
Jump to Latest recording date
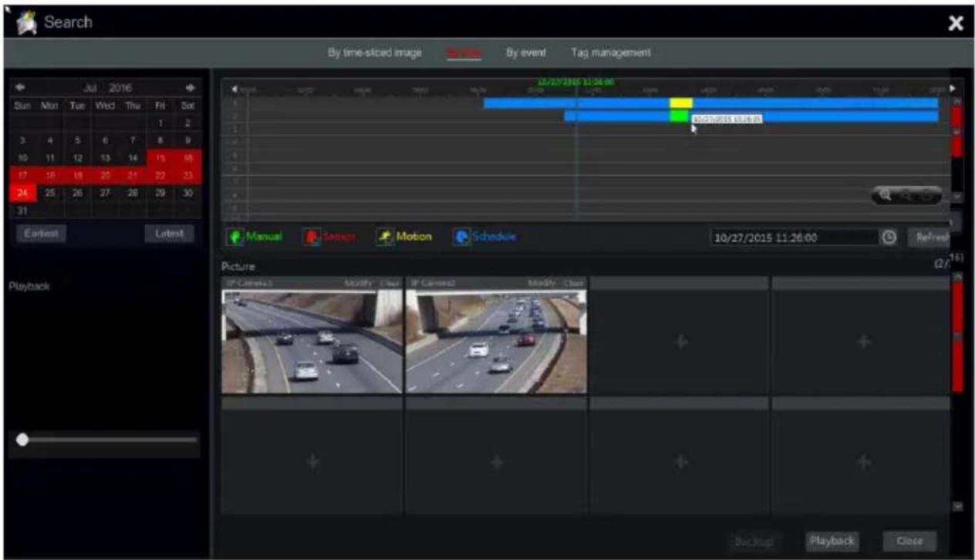point(170,232)
